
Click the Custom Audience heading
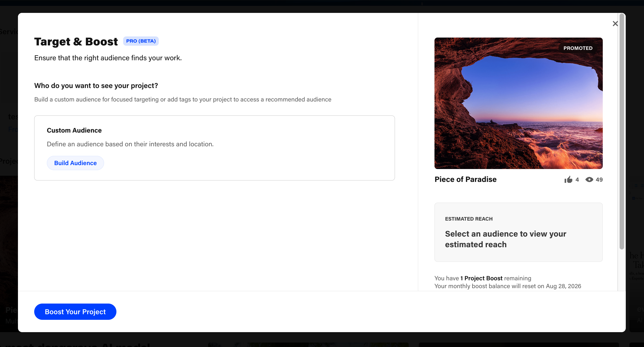click(x=74, y=130)
